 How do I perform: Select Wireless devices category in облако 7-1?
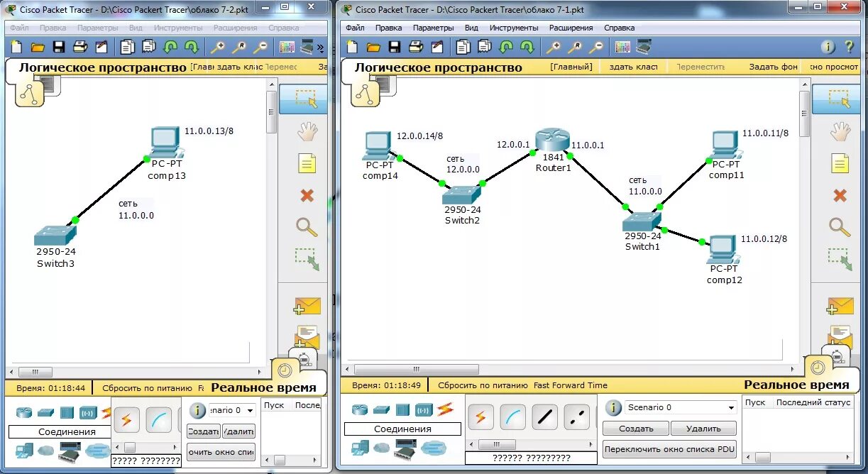pos(424,409)
